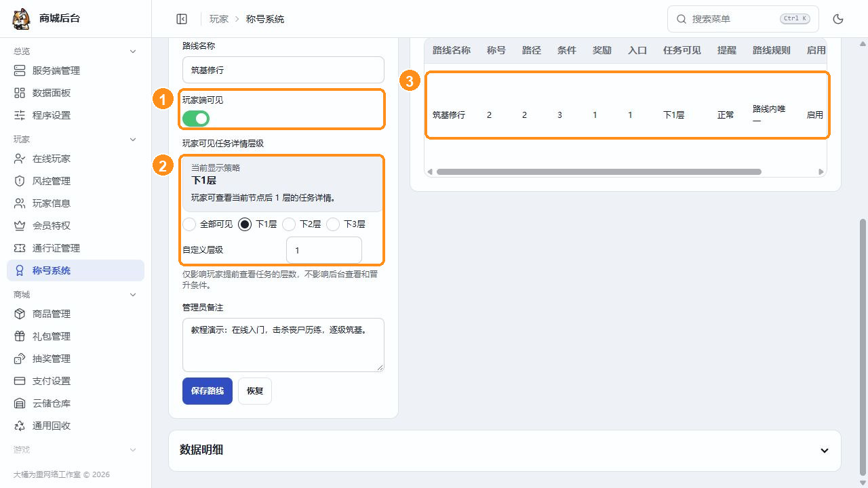Click 数据面板 dashboard grid icon

pos(20,93)
